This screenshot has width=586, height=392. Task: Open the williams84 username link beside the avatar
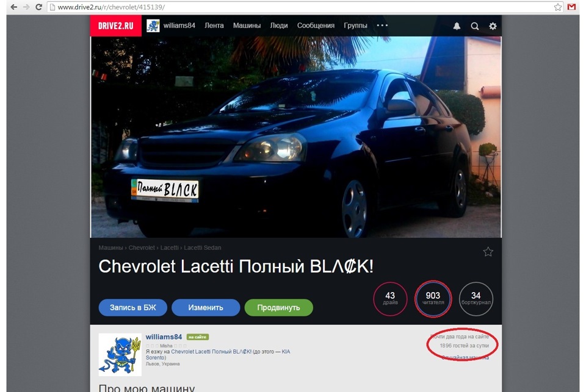164,337
